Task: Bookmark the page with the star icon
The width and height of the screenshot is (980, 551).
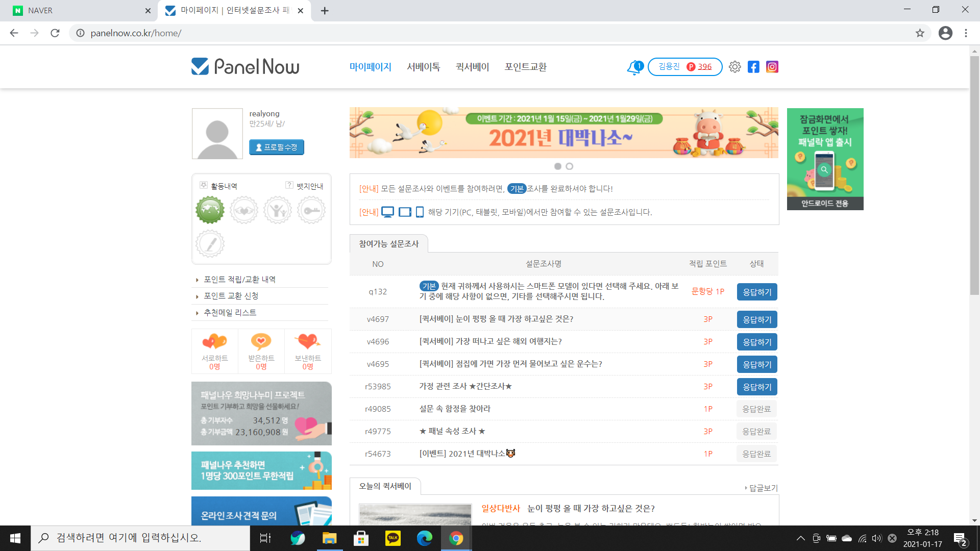Action: pyautogui.click(x=920, y=33)
